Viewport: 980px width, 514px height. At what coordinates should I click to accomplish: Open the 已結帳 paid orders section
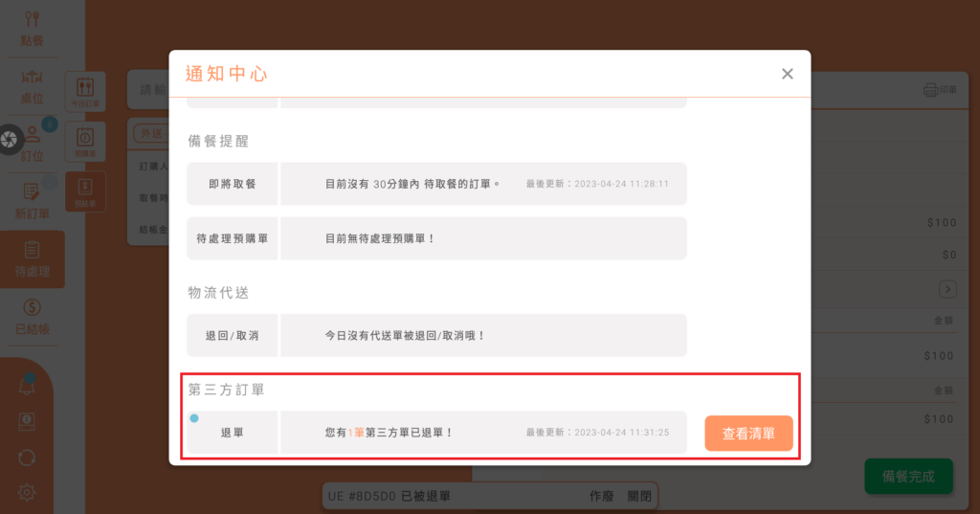point(32,317)
